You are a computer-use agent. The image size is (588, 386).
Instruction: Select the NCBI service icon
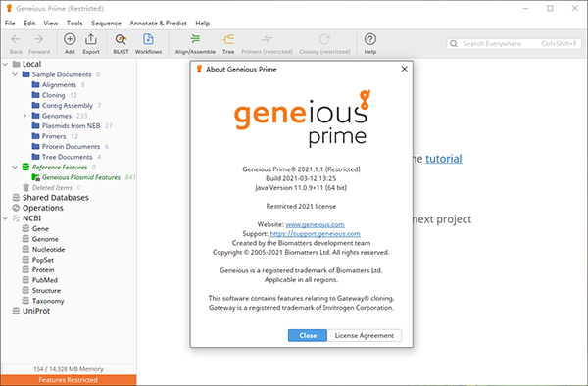(16, 218)
